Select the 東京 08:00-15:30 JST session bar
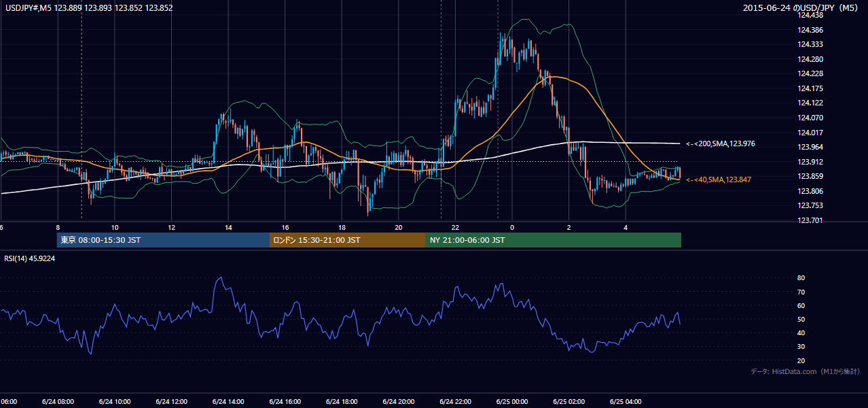 click(x=163, y=240)
